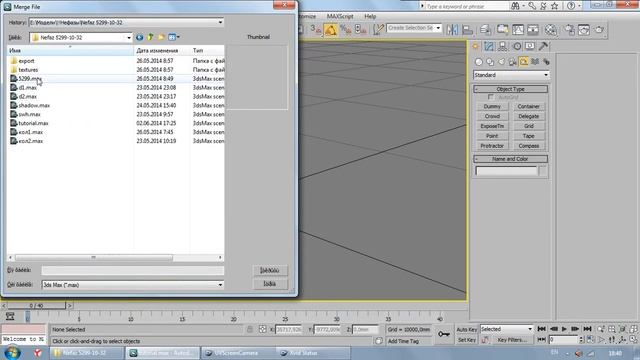The width and height of the screenshot is (640, 360).
Task: Switch to the Modify panel tab
Action: point(489,47)
